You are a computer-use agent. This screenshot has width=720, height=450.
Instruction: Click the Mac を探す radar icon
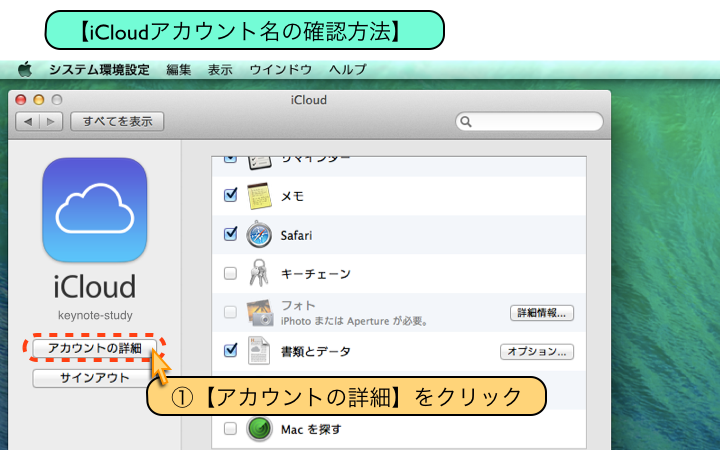pos(259,429)
